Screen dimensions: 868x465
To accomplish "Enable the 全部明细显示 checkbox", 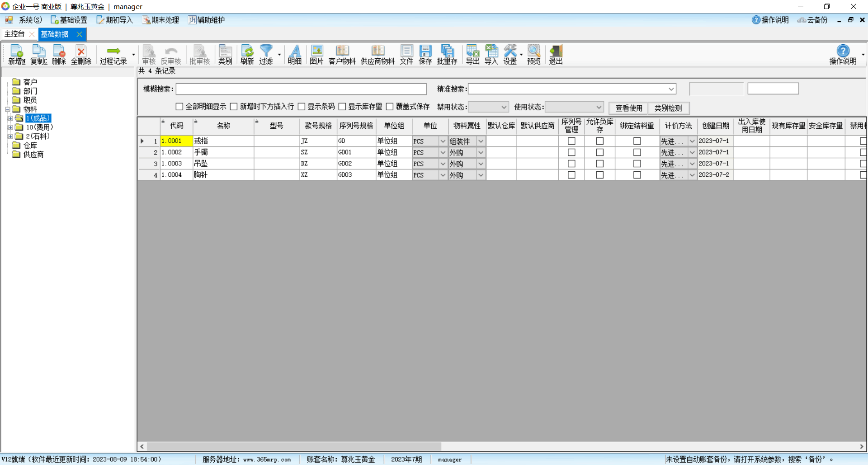I will coord(179,107).
